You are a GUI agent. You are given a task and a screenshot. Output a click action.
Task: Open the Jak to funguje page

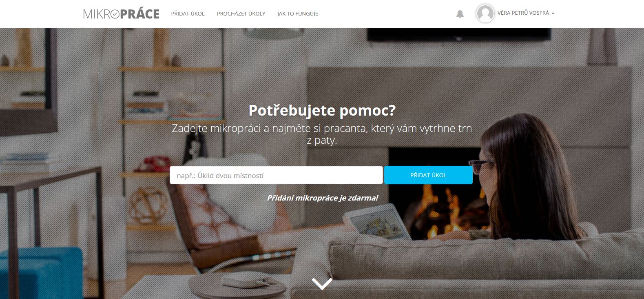coord(298,13)
